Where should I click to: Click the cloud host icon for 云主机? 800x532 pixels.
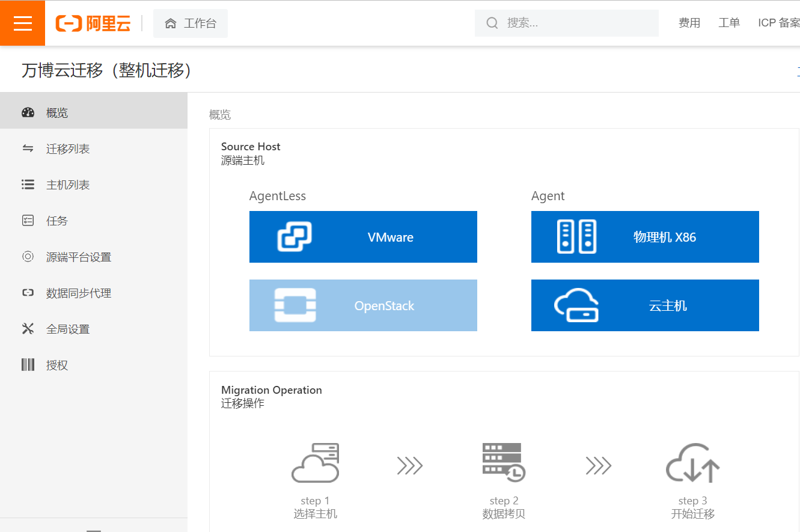point(576,305)
